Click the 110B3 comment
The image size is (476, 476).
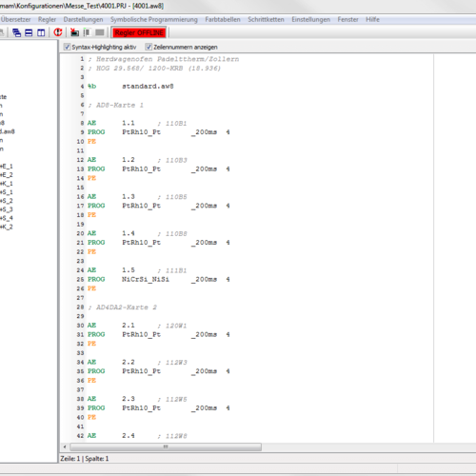172,160
